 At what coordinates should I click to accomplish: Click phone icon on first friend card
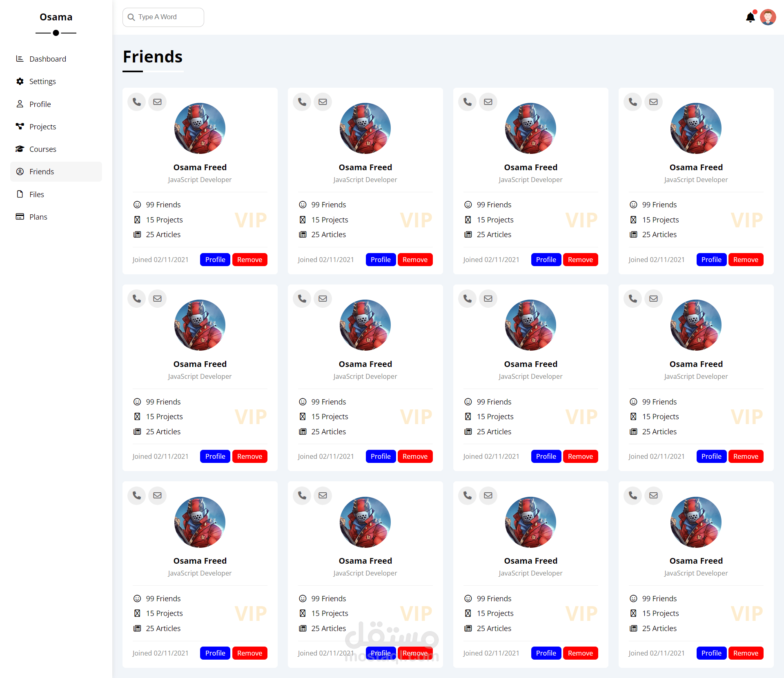[137, 102]
